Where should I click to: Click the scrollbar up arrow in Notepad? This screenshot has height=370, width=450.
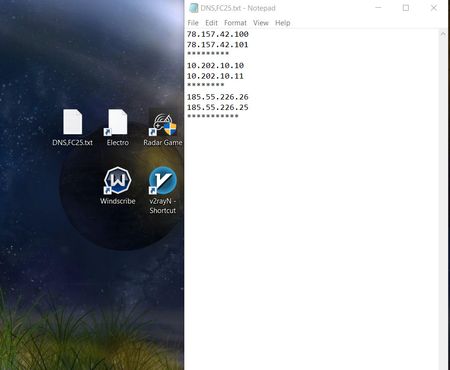443,34
